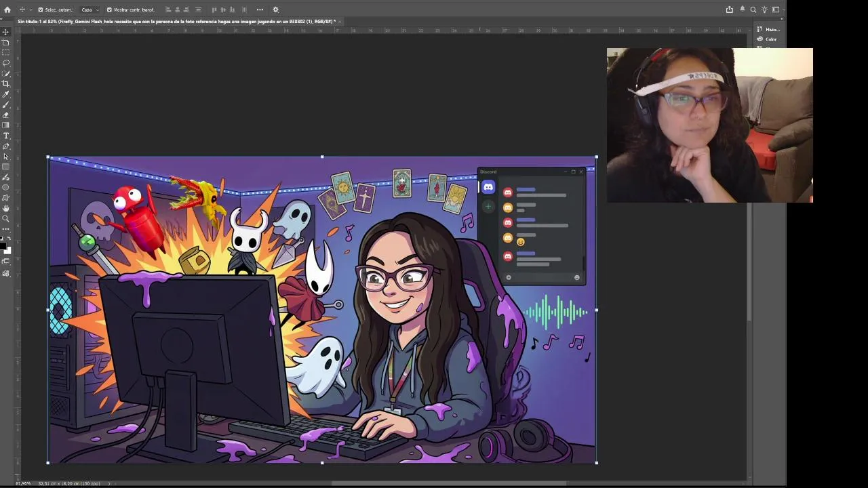Select the Artboard tool
868x488 pixels.
[x=6, y=42]
